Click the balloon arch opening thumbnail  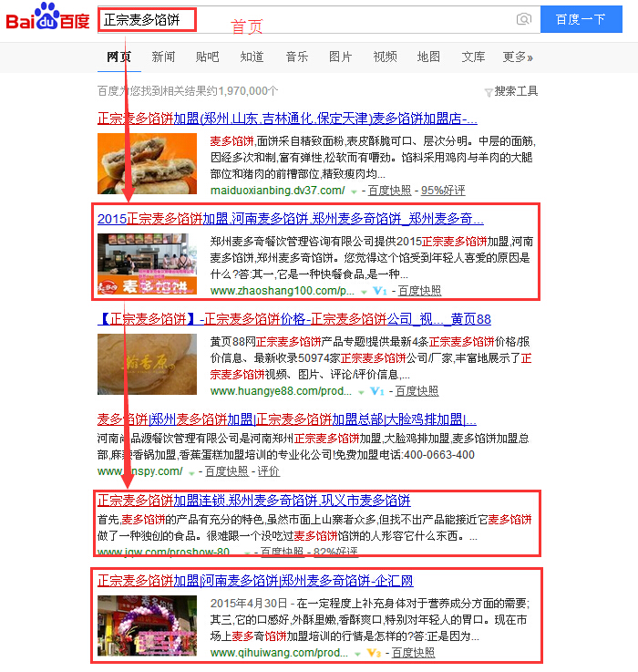147,625
